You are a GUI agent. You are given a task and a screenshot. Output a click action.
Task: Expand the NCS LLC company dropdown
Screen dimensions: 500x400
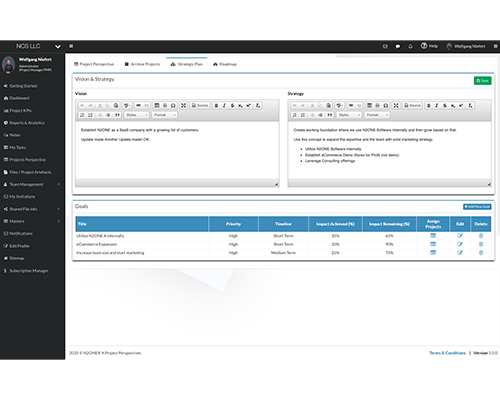pyautogui.click(x=58, y=46)
